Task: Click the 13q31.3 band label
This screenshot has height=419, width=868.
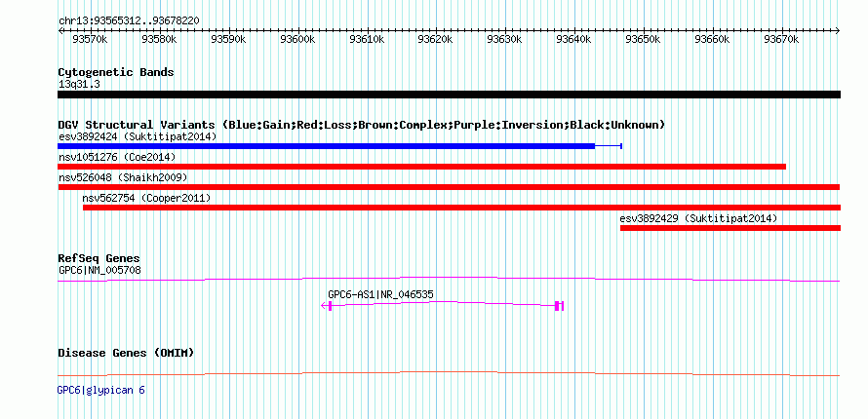Action: (x=79, y=85)
